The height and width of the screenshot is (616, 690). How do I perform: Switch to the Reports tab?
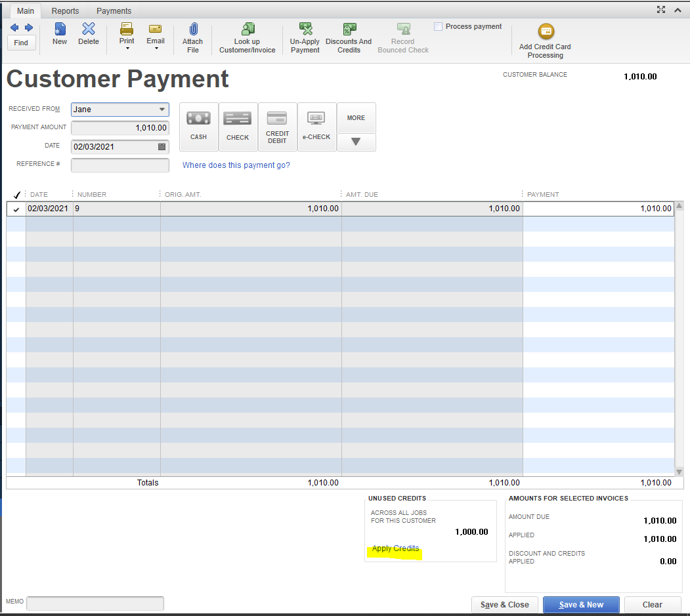(x=65, y=11)
